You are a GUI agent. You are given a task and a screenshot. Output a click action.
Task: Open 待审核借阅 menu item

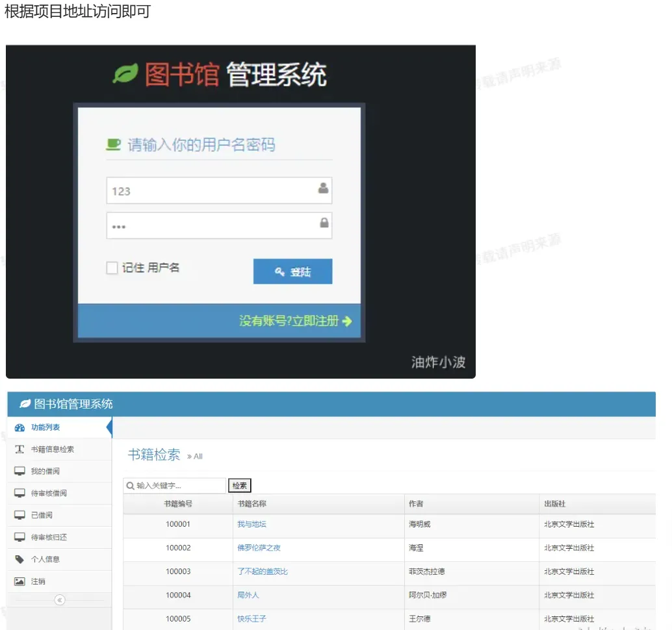60,494
